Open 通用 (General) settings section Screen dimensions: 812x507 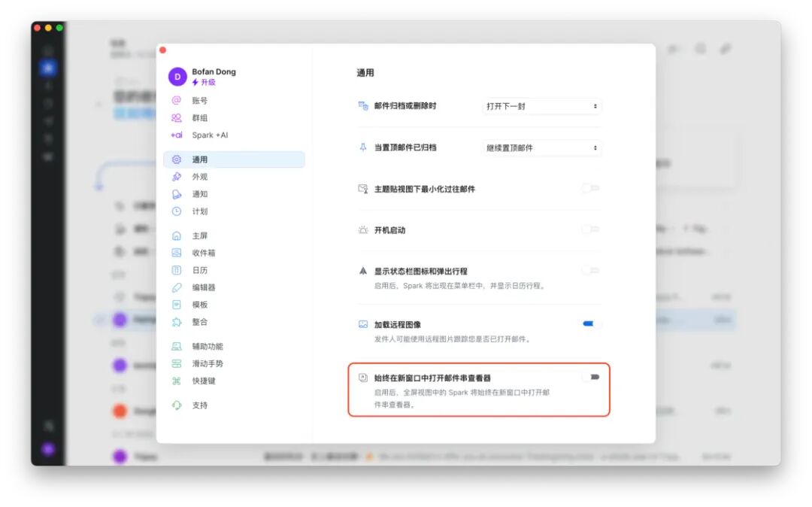coord(234,159)
